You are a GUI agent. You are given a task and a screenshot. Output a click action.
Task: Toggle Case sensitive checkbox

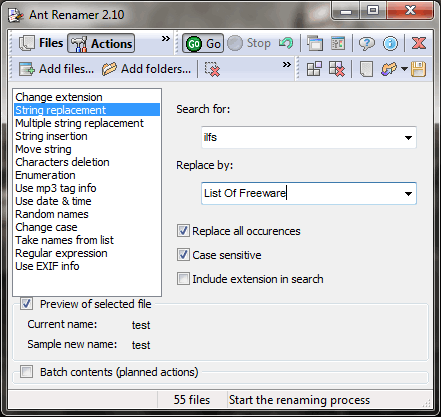click(183, 255)
